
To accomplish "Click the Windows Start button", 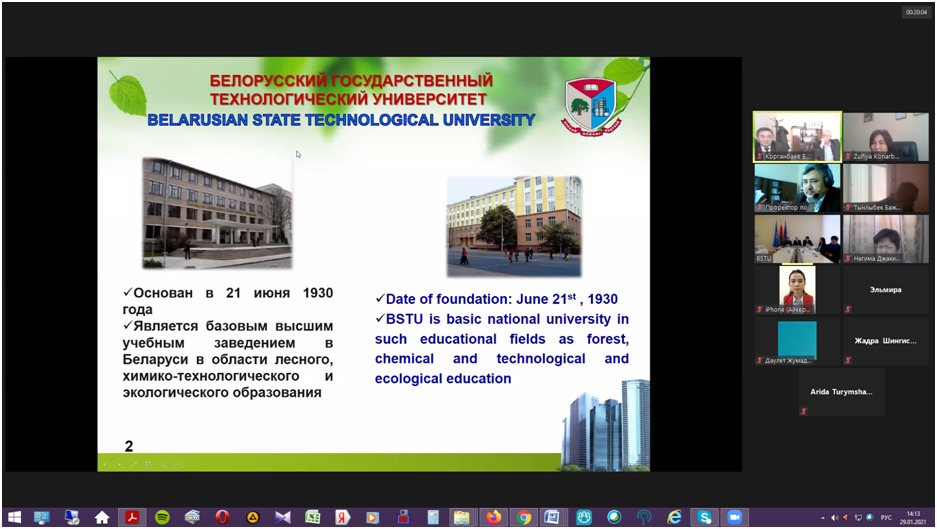I will [x=14, y=517].
